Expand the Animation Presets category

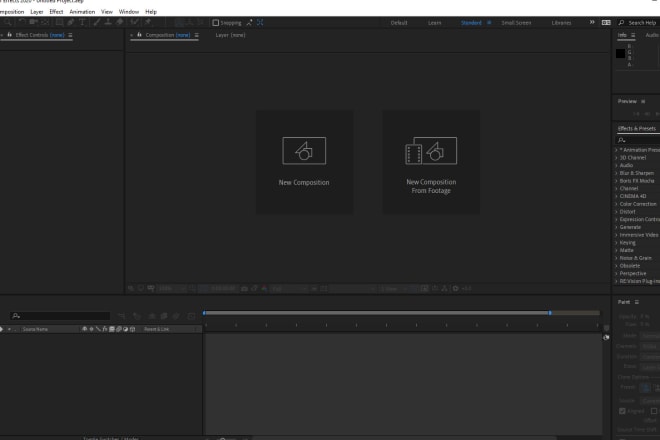tap(616, 150)
